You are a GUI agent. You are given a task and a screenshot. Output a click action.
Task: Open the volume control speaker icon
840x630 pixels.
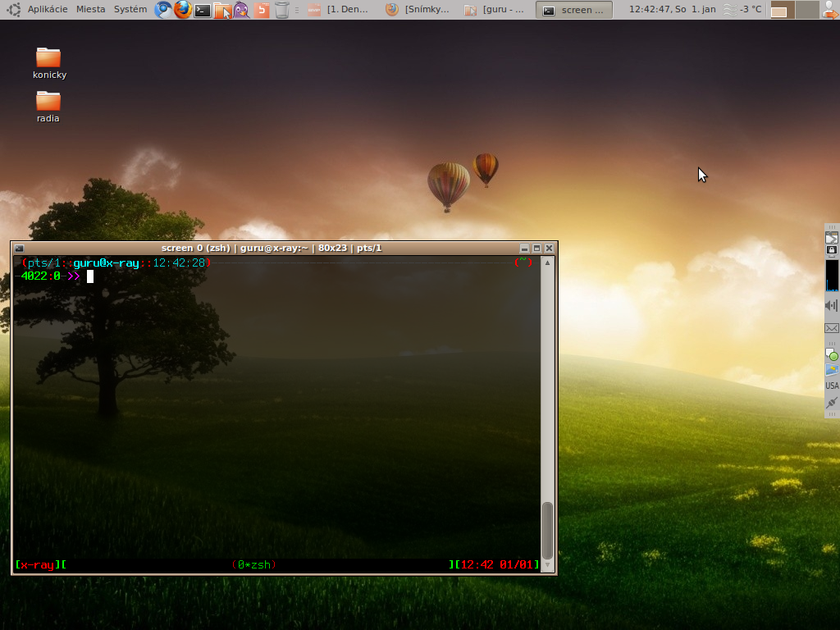[x=832, y=305]
